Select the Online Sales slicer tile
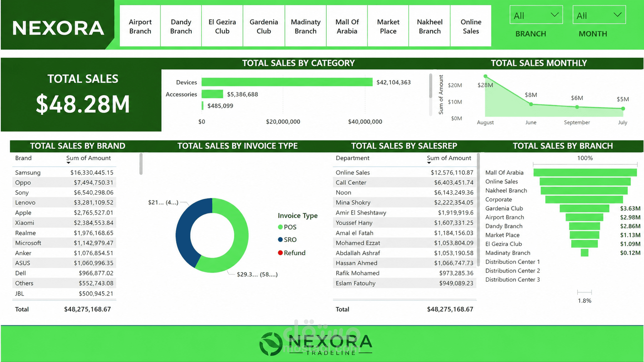 (x=471, y=26)
